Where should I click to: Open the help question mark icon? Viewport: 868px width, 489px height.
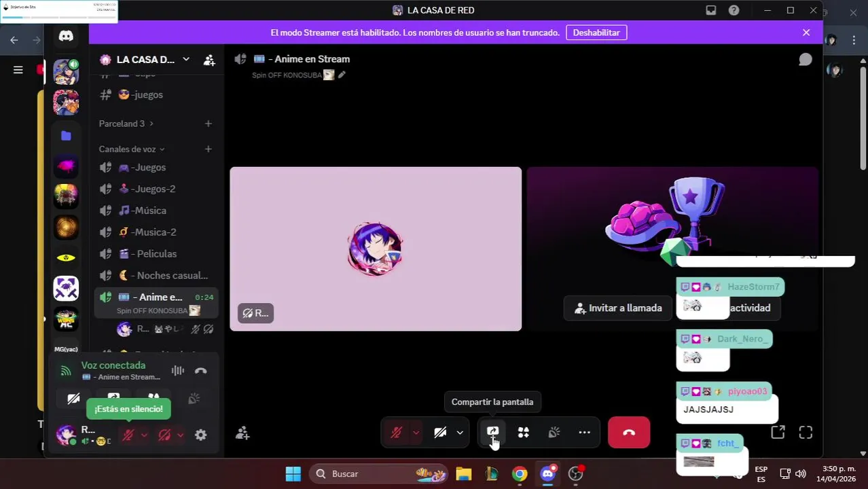coord(734,10)
